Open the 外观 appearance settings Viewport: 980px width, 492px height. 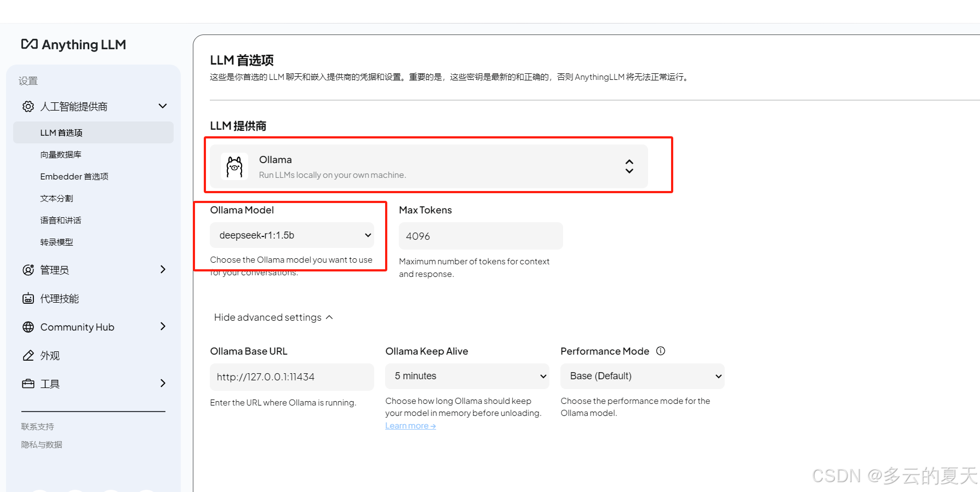point(50,355)
